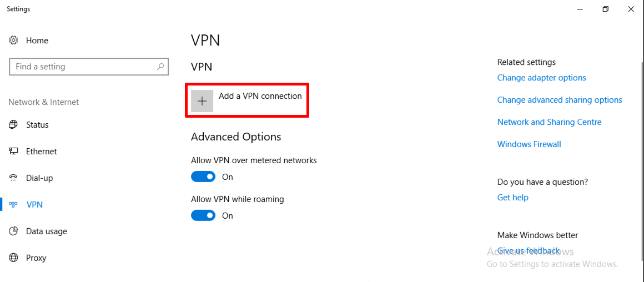Click the Status globe icon
The width and height of the screenshot is (644, 282).
13,124
